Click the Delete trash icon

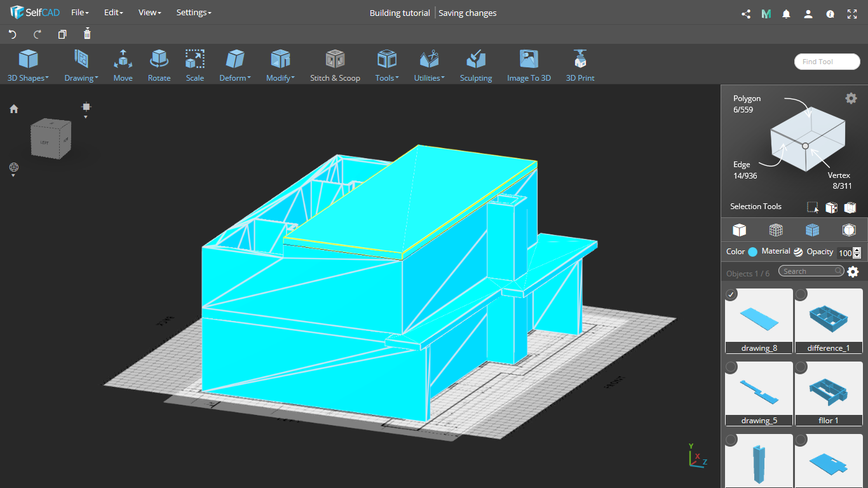pyautogui.click(x=87, y=34)
